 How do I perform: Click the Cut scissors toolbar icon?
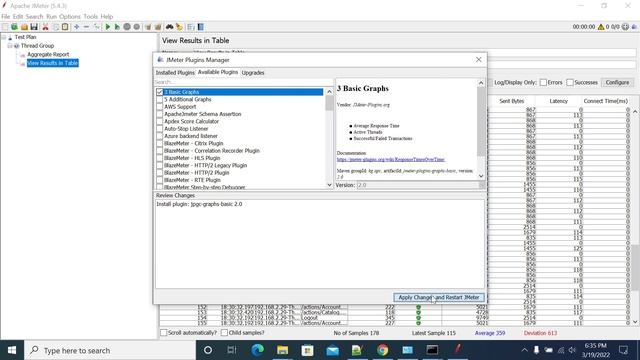tap(45, 27)
